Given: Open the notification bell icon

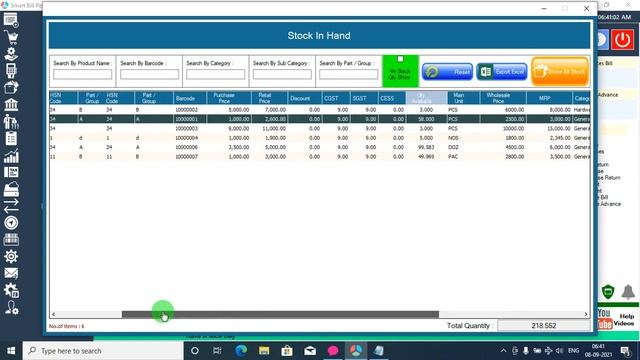Looking at the screenshot, I should 628,292.
